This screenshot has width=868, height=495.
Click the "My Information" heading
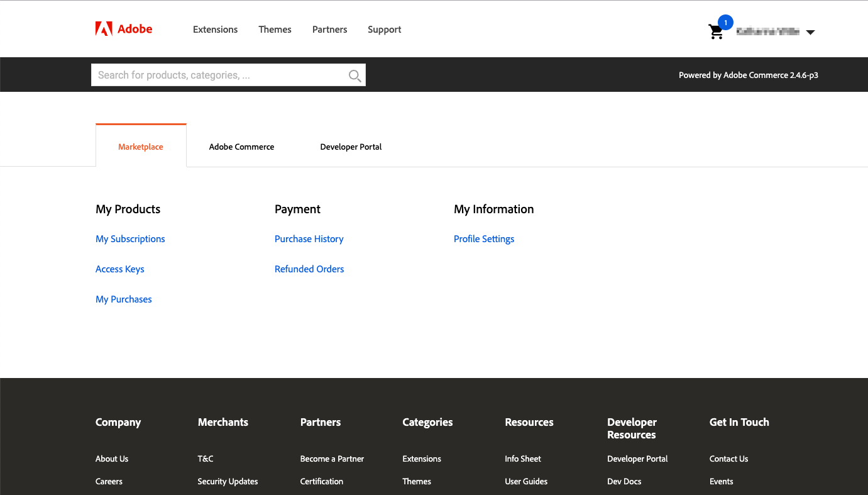[x=494, y=209]
